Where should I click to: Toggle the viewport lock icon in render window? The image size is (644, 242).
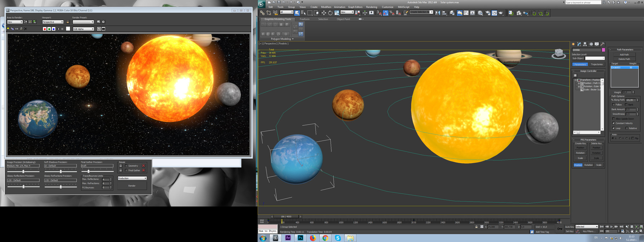click(68, 22)
